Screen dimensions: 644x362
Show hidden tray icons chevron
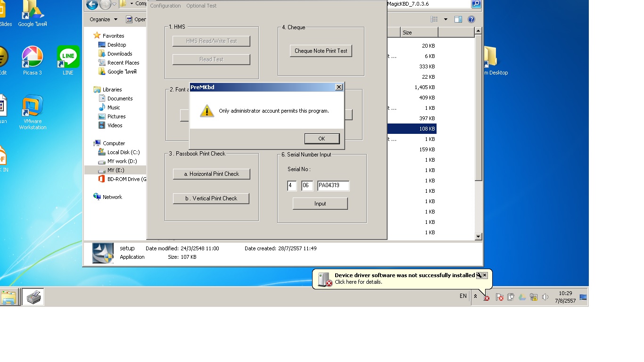click(475, 296)
